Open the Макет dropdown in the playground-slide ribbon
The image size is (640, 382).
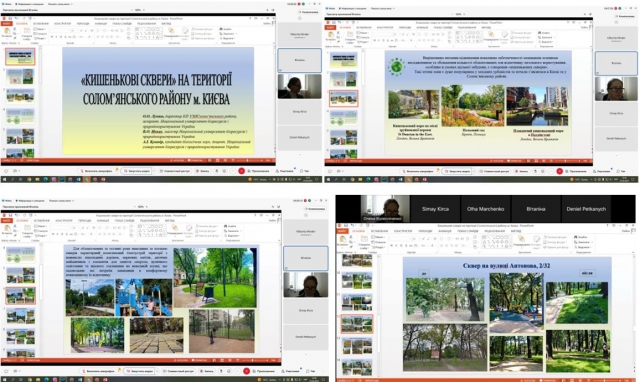41,226
